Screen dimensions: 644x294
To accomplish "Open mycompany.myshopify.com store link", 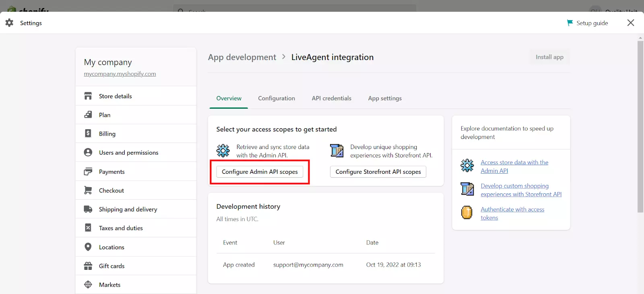I will 120,74.
